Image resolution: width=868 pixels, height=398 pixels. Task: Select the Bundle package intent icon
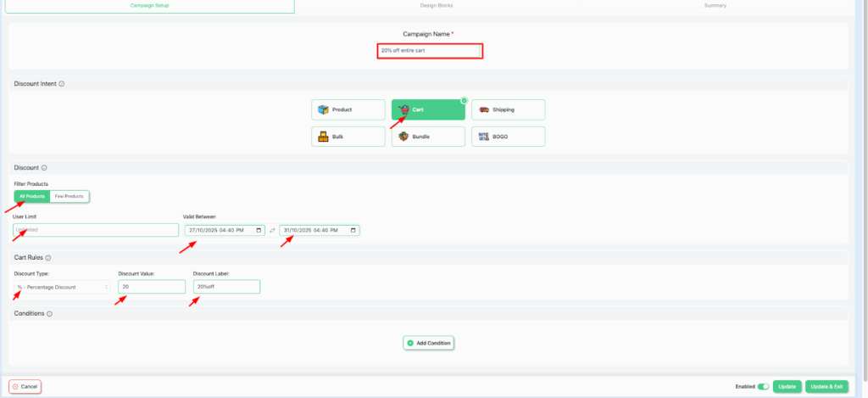[x=403, y=137]
